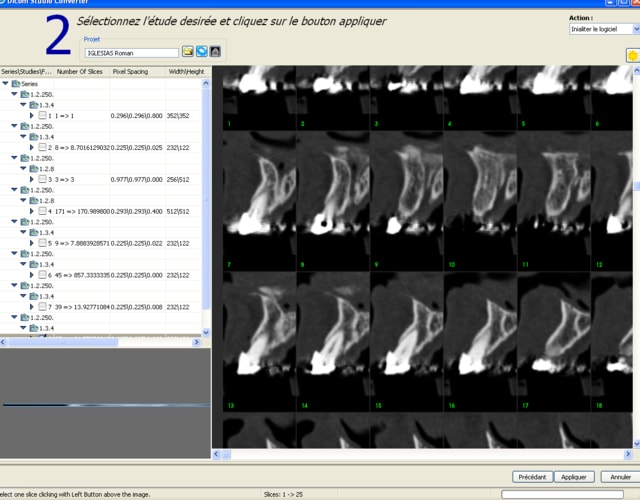The height and width of the screenshot is (500, 640).
Task: Expand the arrow of row 3 => 3
Action: pos(32,179)
